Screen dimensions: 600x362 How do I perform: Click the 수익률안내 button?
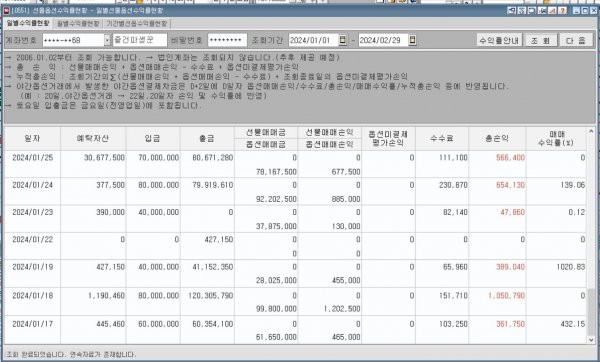pyautogui.click(x=499, y=40)
